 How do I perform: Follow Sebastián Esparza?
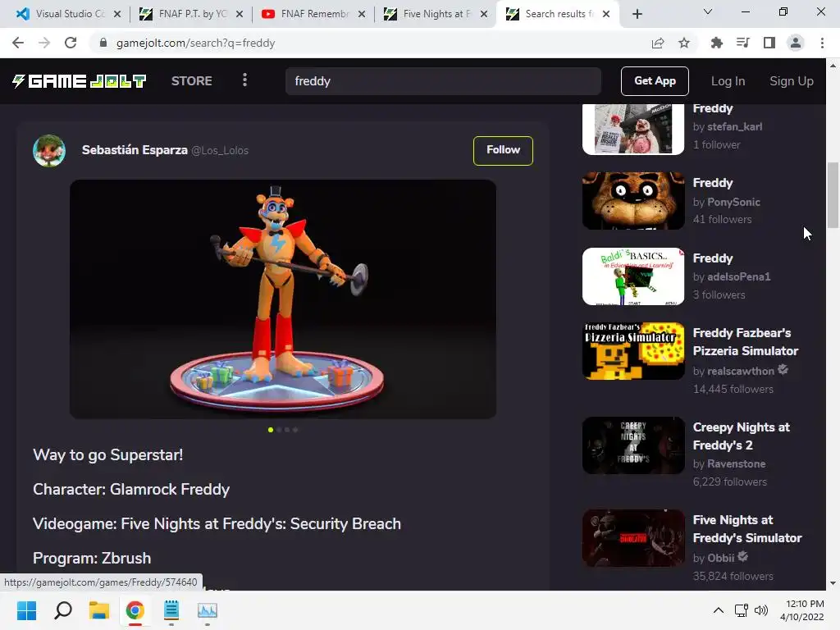pyautogui.click(x=503, y=151)
